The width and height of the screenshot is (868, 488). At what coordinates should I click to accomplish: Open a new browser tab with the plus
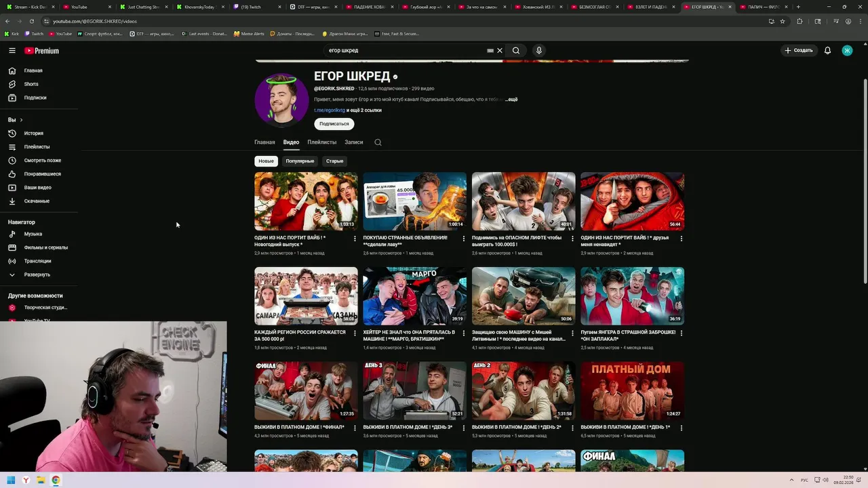click(x=798, y=7)
